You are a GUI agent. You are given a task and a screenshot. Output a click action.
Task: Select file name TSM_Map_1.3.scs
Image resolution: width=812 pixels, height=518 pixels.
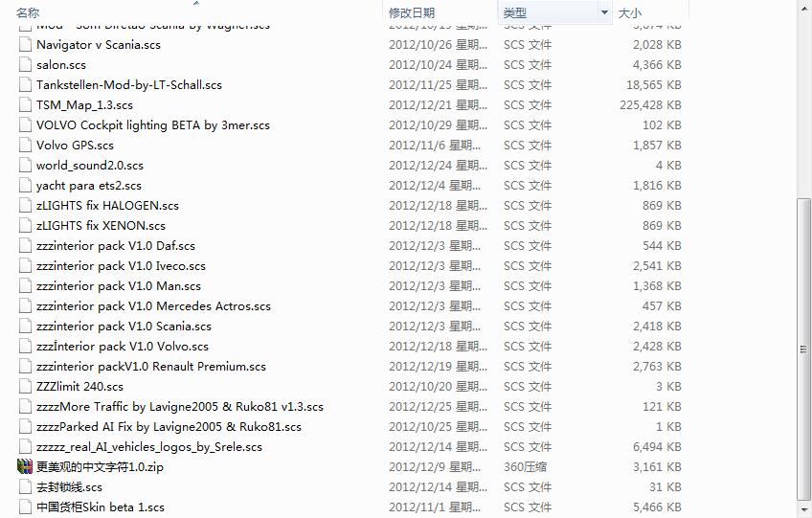tap(84, 105)
